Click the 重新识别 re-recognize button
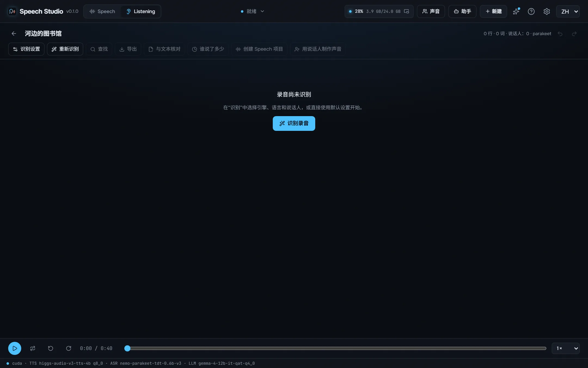The width and height of the screenshot is (588, 368). click(65, 49)
